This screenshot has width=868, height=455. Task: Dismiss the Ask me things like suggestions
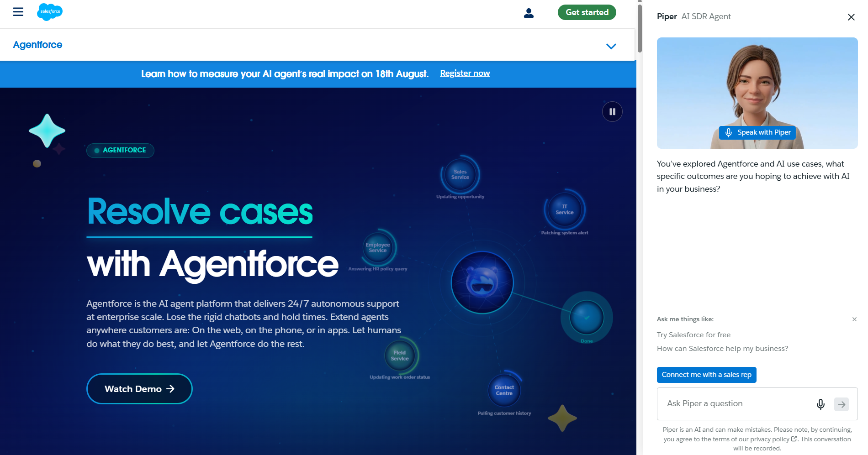click(854, 319)
